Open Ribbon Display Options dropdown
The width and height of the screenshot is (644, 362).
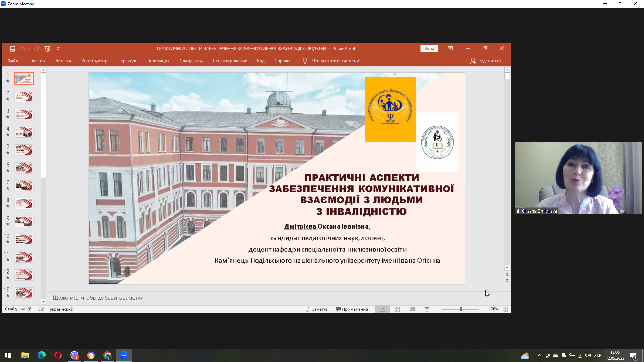450,48
